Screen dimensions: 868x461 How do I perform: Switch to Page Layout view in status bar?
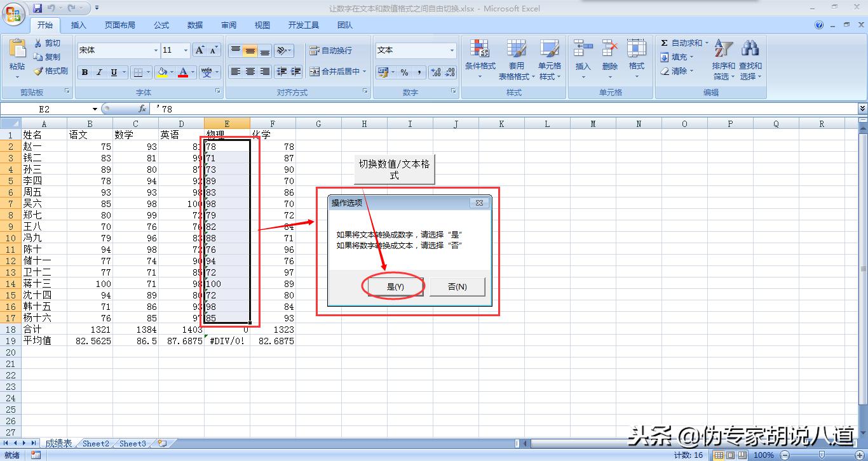click(x=730, y=455)
